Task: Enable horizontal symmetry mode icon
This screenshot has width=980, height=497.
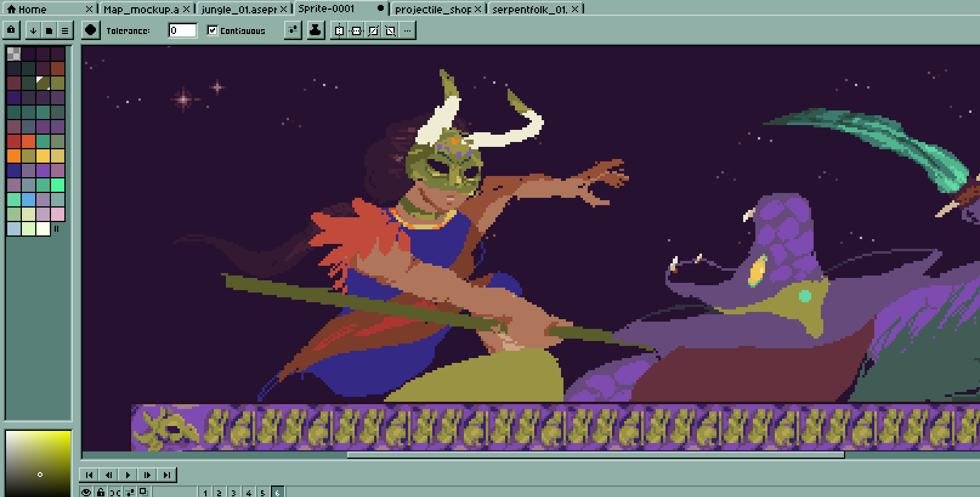Action: pyautogui.click(x=339, y=30)
